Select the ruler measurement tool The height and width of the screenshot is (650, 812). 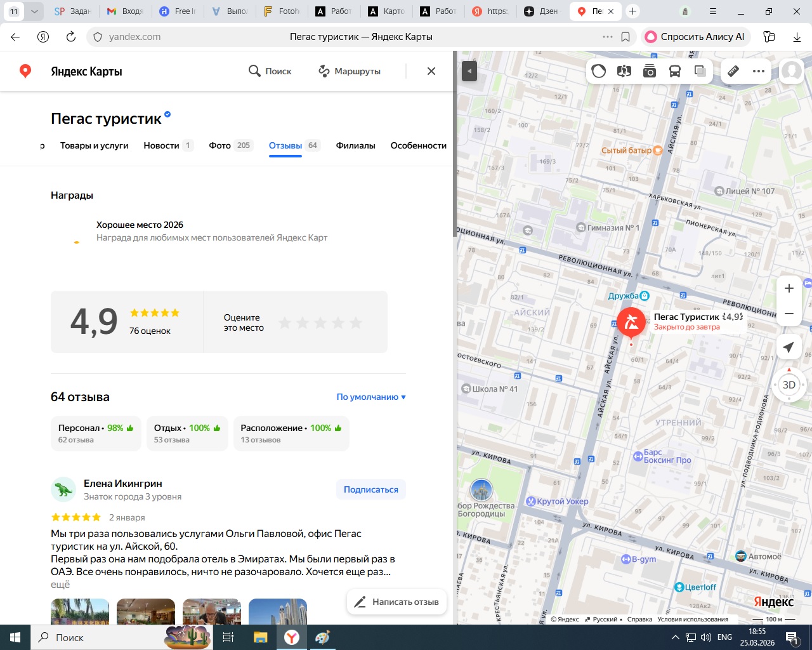[733, 71]
